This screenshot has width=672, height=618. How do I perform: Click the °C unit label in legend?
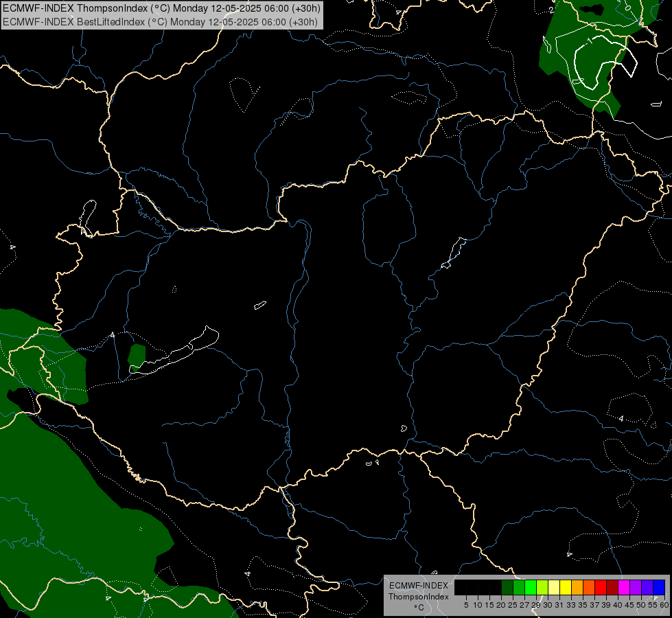419,608
